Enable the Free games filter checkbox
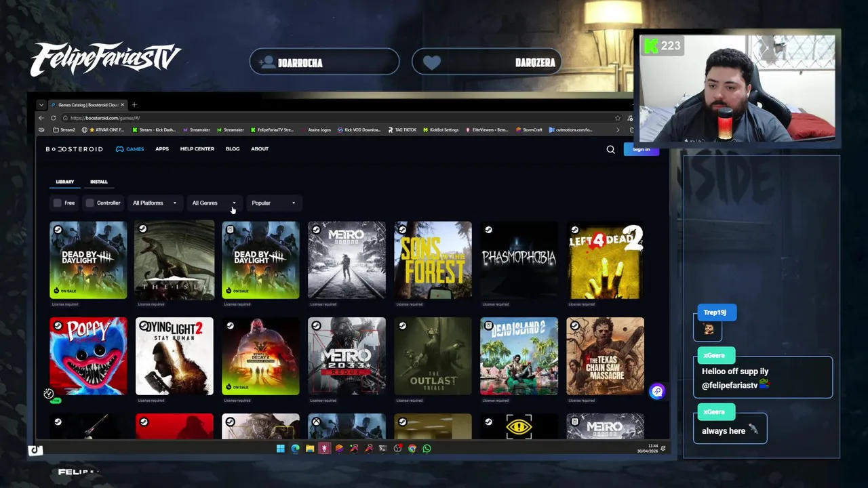 [58, 203]
